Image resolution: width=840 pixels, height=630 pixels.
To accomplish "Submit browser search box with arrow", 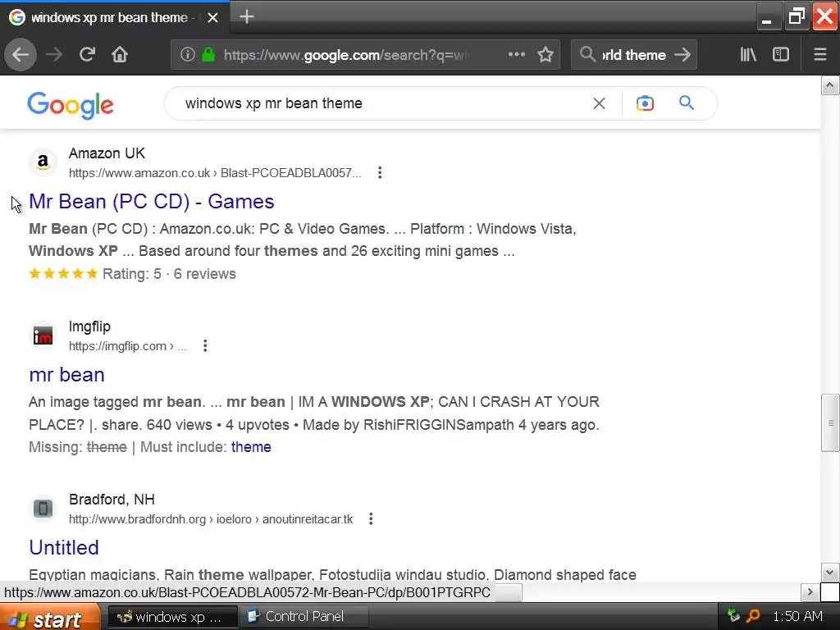I will coord(682,55).
